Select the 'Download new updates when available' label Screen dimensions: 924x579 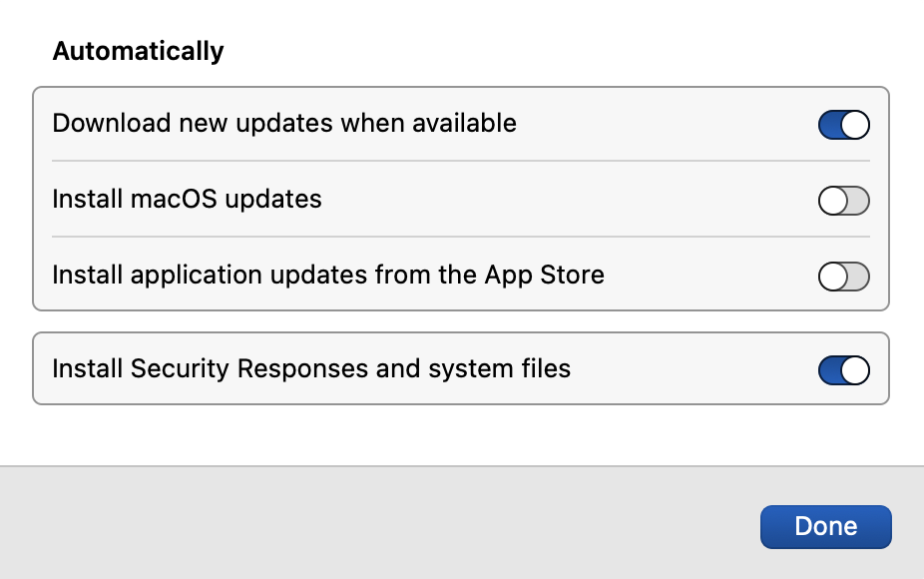(284, 123)
